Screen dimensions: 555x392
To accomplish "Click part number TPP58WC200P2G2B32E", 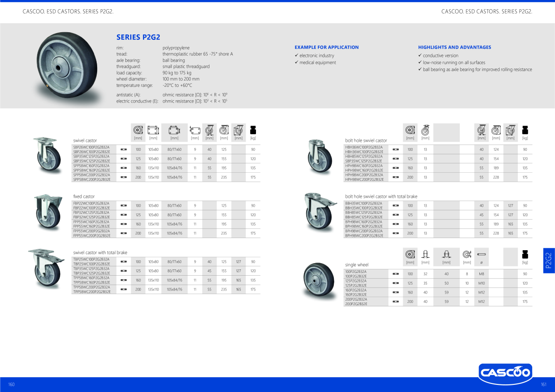I will [x=92, y=292].
